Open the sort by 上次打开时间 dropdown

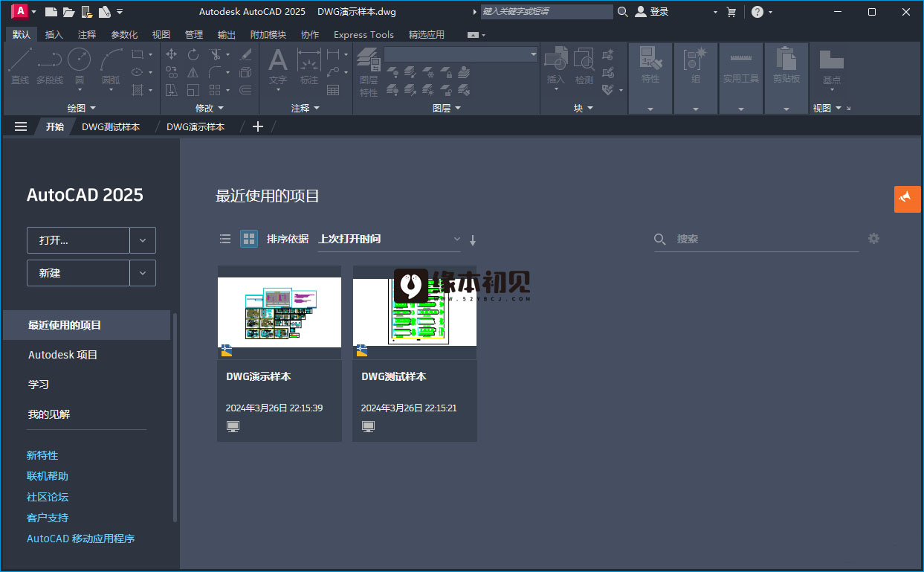pyautogui.click(x=389, y=239)
